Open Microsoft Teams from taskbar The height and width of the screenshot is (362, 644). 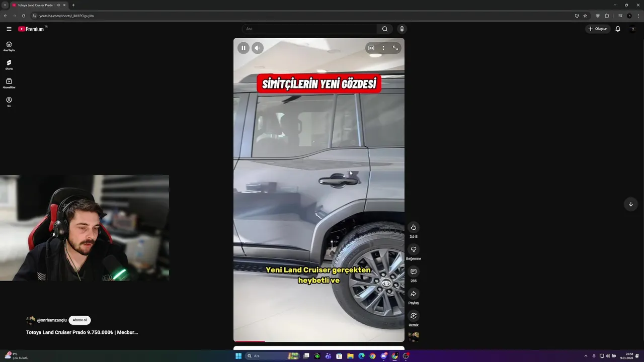point(328,356)
